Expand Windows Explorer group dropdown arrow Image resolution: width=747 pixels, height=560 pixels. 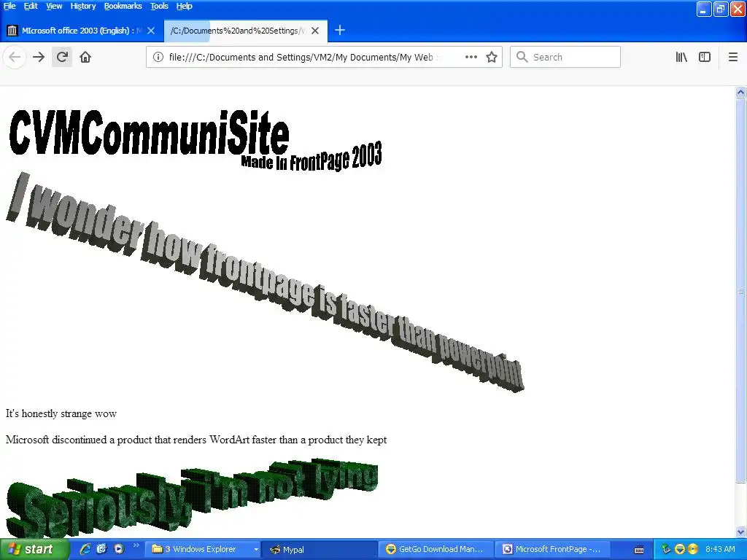pos(256,550)
